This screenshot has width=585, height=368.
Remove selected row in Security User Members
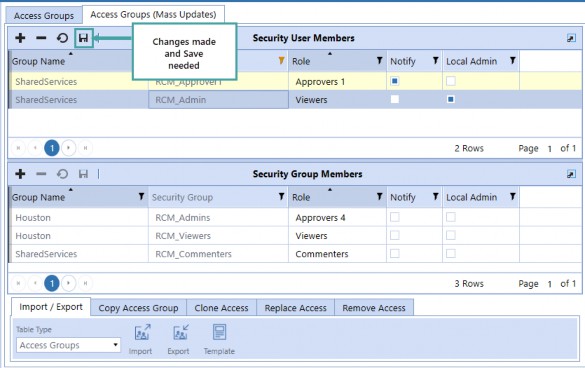[x=41, y=38]
